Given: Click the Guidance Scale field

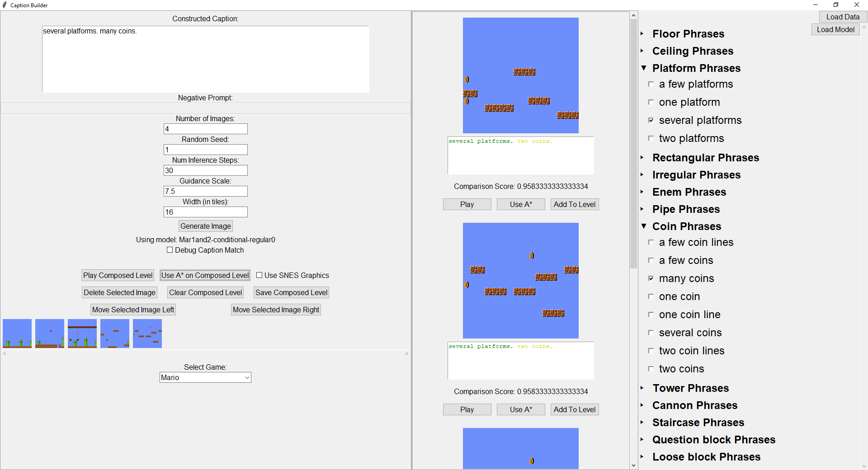Looking at the screenshot, I should [x=206, y=191].
